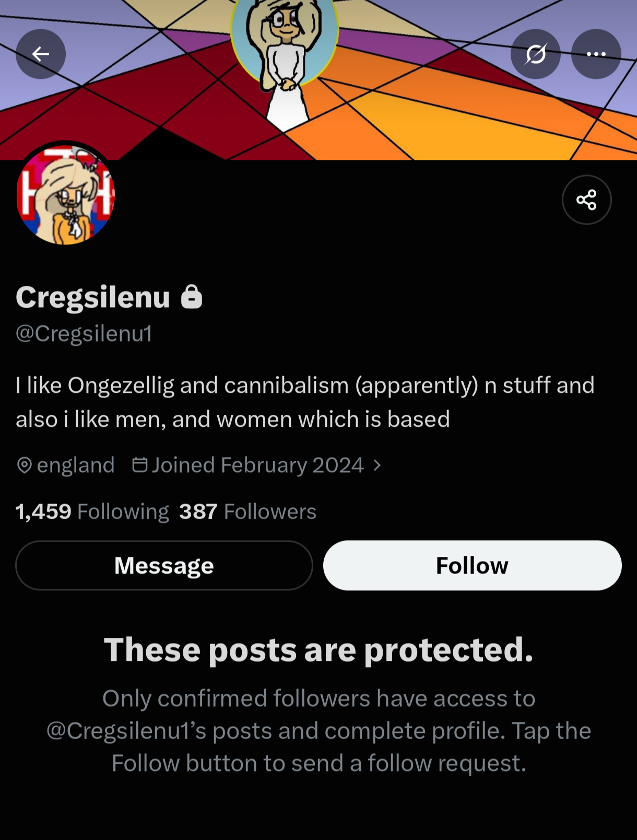The width and height of the screenshot is (637, 840).
Task: Tap the share profile icon
Action: point(586,200)
